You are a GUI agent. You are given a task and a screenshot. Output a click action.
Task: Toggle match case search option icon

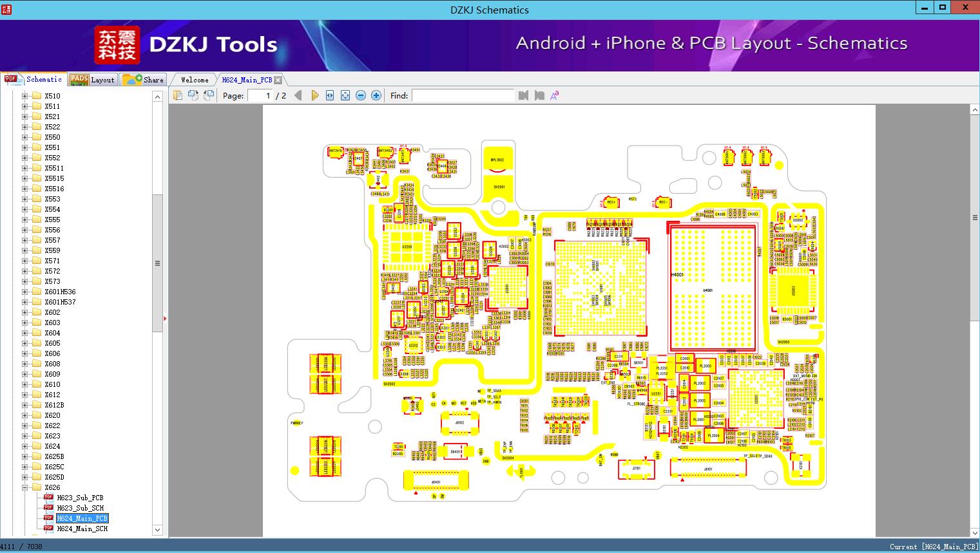(554, 95)
